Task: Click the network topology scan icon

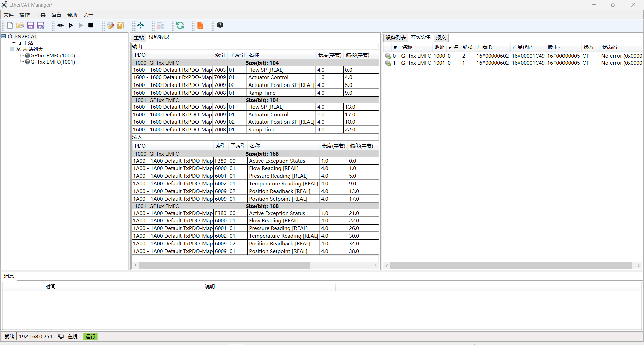Action: [141, 25]
